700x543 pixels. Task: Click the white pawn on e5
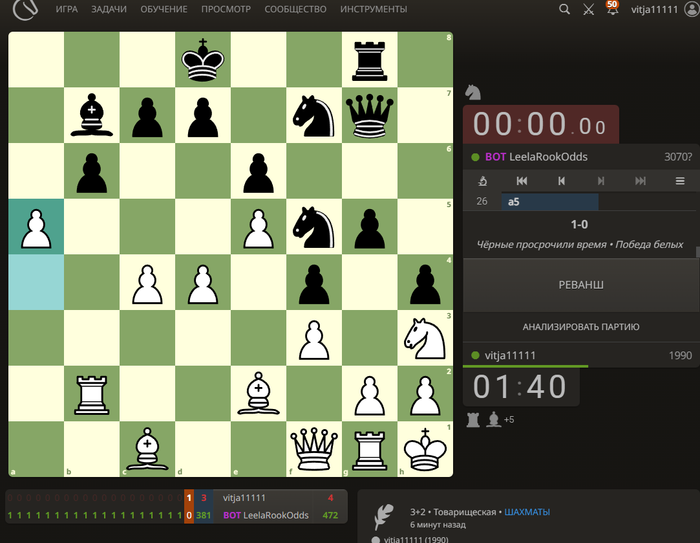coord(258,227)
